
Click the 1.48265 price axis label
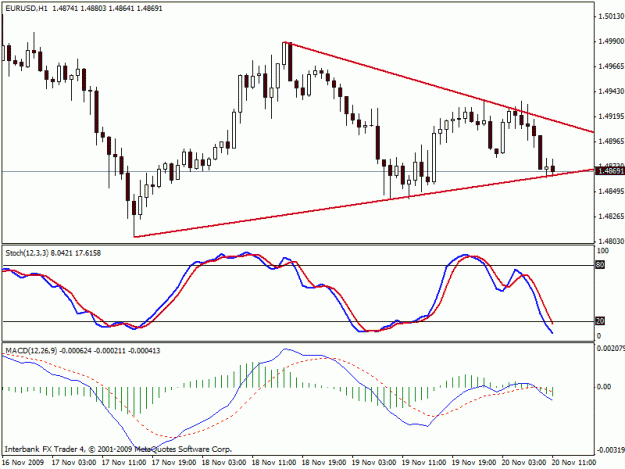click(x=611, y=216)
